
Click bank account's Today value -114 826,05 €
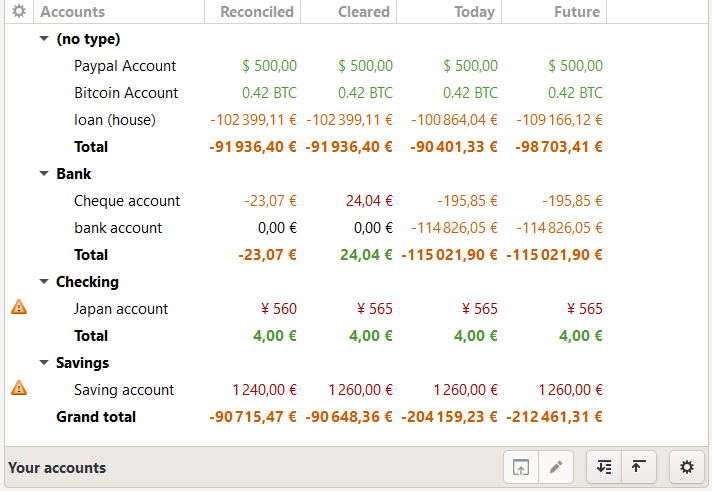[454, 228]
